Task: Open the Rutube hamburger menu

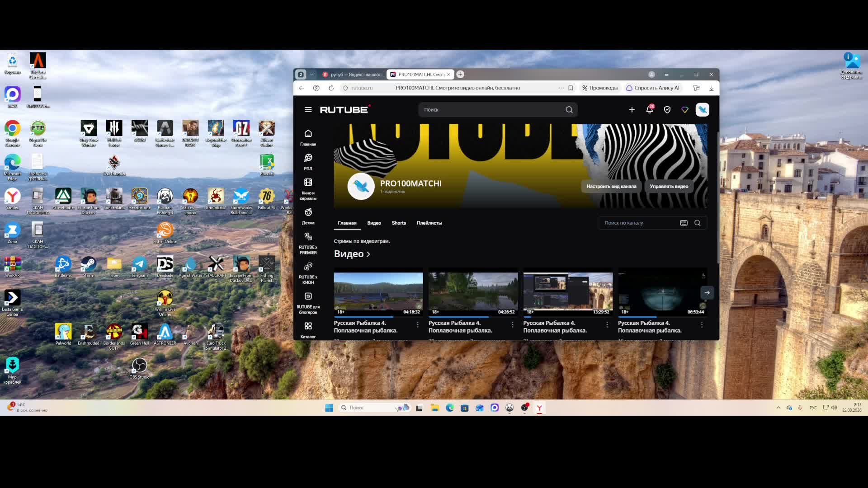Action: pyautogui.click(x=308, y=110)
